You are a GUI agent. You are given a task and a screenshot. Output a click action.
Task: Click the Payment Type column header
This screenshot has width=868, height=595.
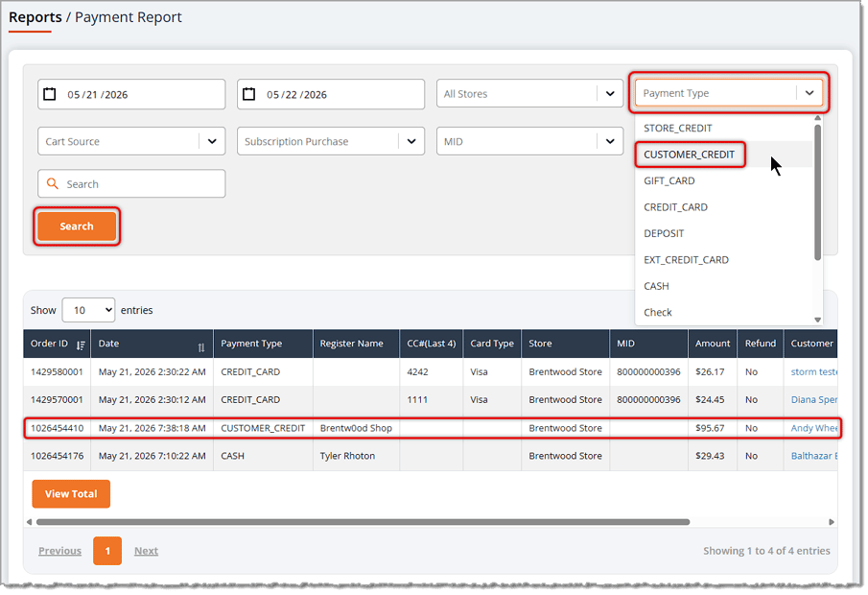[x=263, y=344]
